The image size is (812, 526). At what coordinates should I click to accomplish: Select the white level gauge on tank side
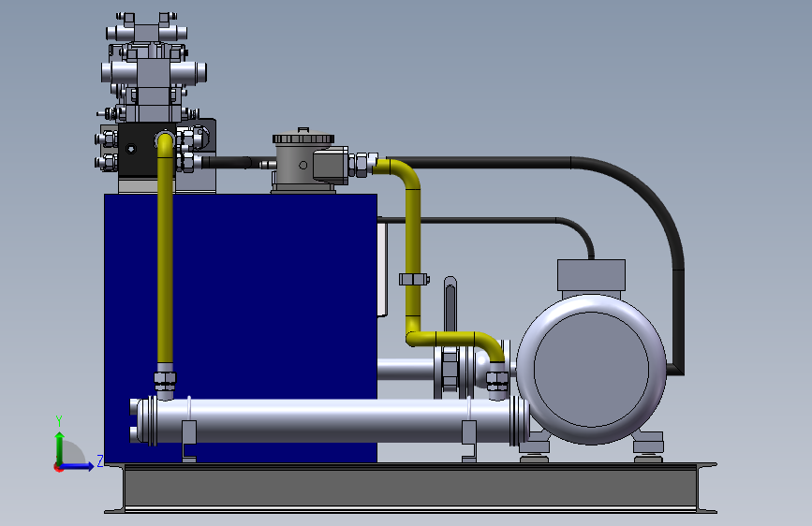[382, 270]
